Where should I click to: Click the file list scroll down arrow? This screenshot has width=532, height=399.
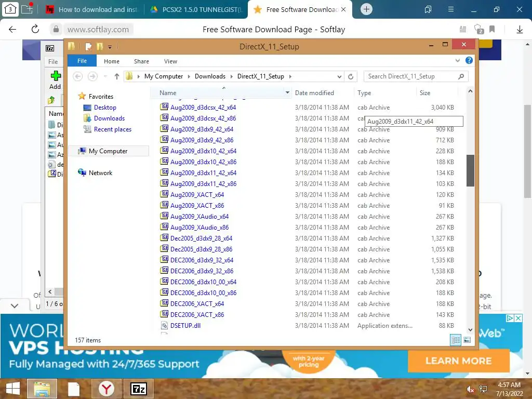[x=470, y=330]
